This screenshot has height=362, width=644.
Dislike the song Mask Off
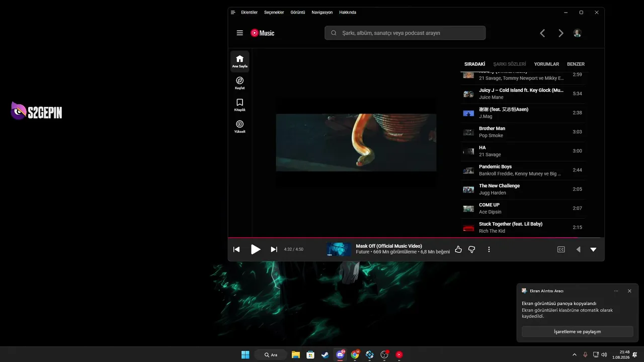click(472, 249)
